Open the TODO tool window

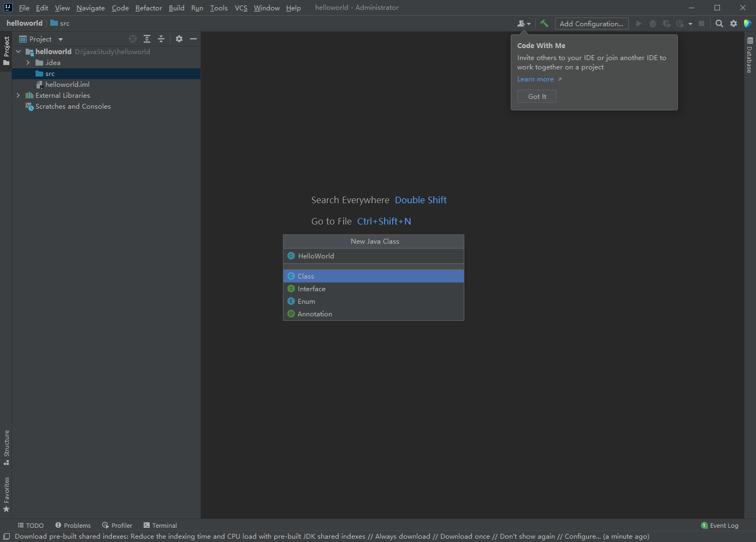coord(31,526)
